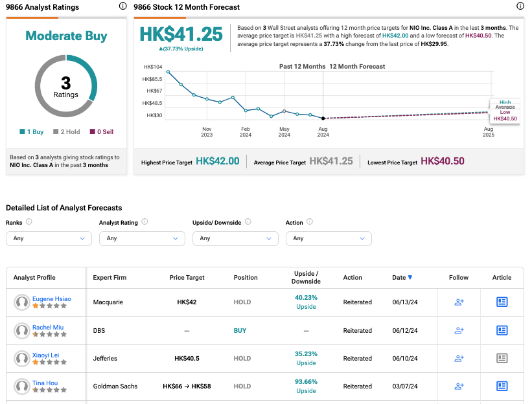Click info icon next to Ranks filter

click(29, 222)
